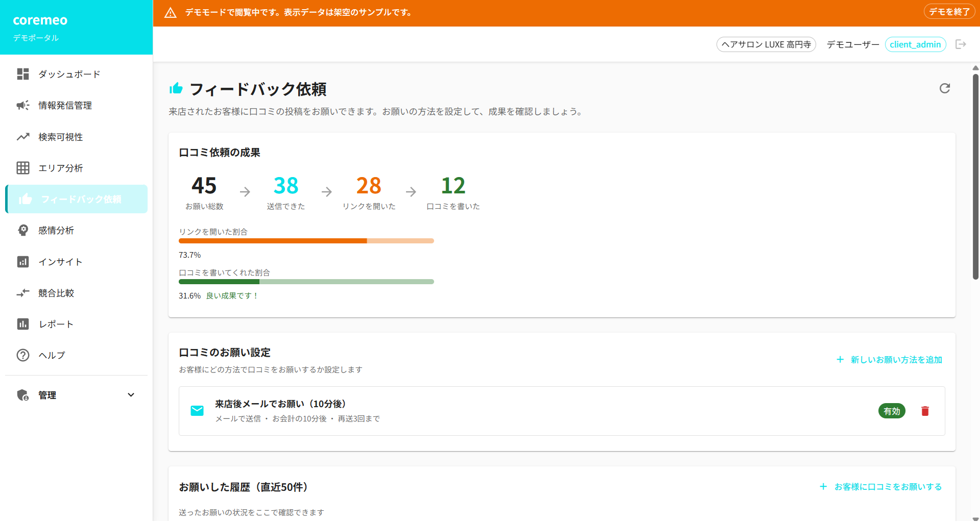Screen dimensions: 980x523
Task: Open the ヘアサロン LUXE 高円寺 store selector
Action: 766,44
